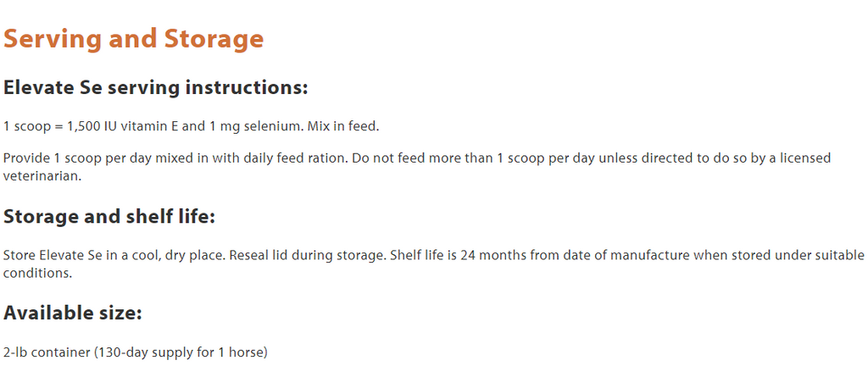Click the Elevate Se serving instructions subheading
Viewport: 868px width, 377px height.
[156, 87]
